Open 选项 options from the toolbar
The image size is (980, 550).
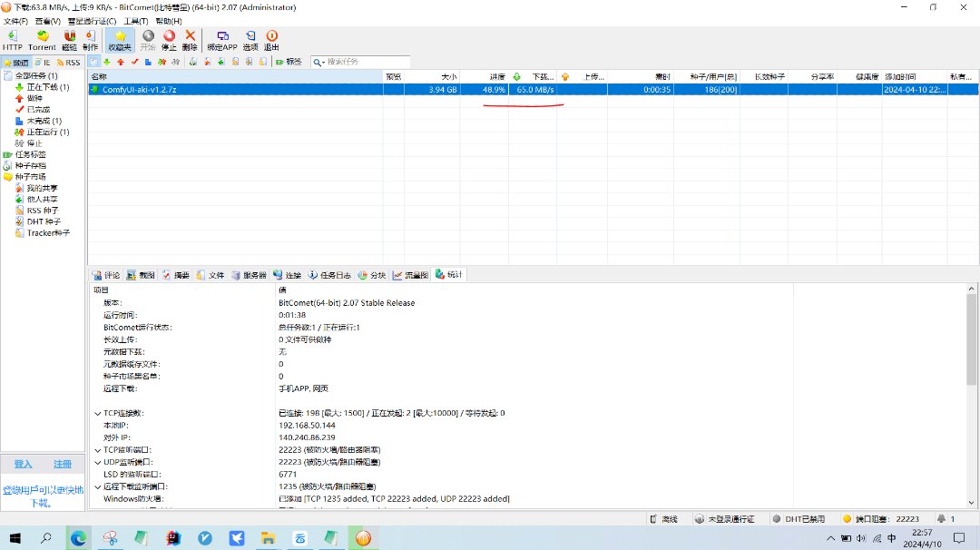[250, 40]
